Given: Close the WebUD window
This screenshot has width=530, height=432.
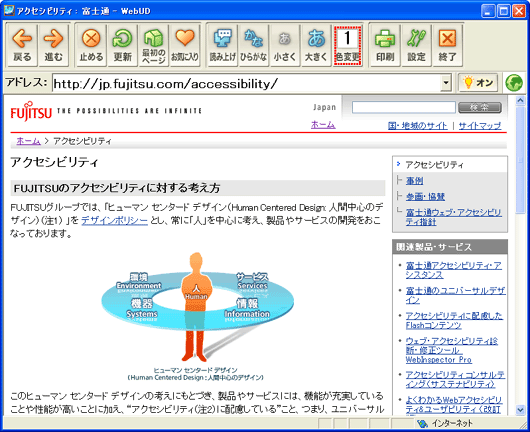Looking at the screenshot, I should point(519,11).
